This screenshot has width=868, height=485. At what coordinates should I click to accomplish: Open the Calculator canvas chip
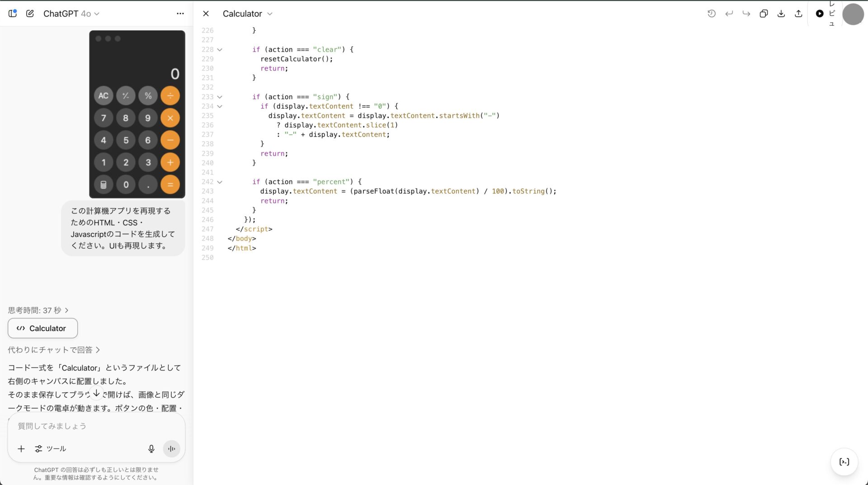42,328
